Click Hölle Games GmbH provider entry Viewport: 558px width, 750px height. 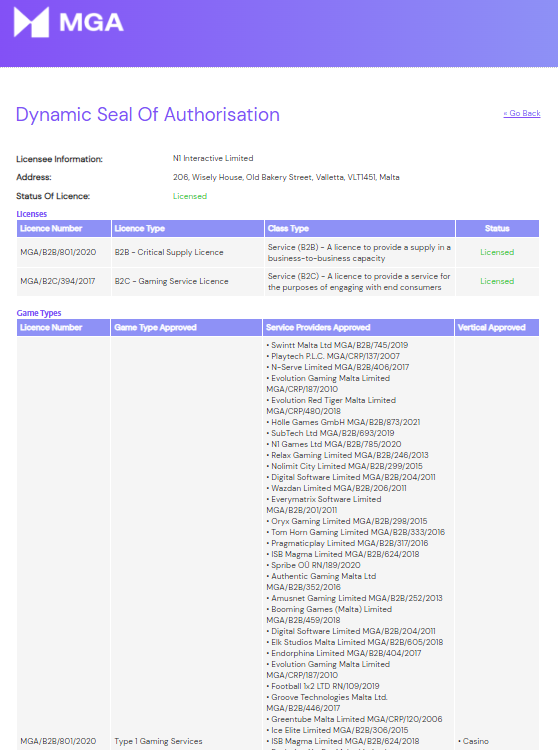(343, 422)
